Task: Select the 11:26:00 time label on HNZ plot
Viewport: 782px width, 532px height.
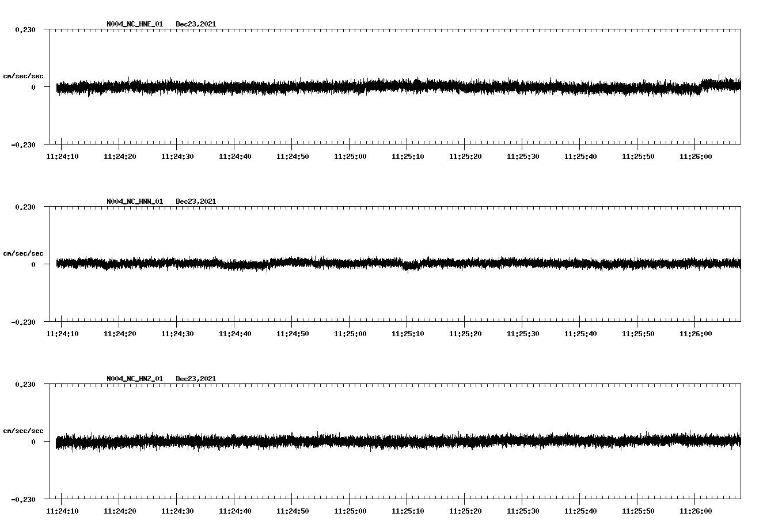Action: coord(696,511)
